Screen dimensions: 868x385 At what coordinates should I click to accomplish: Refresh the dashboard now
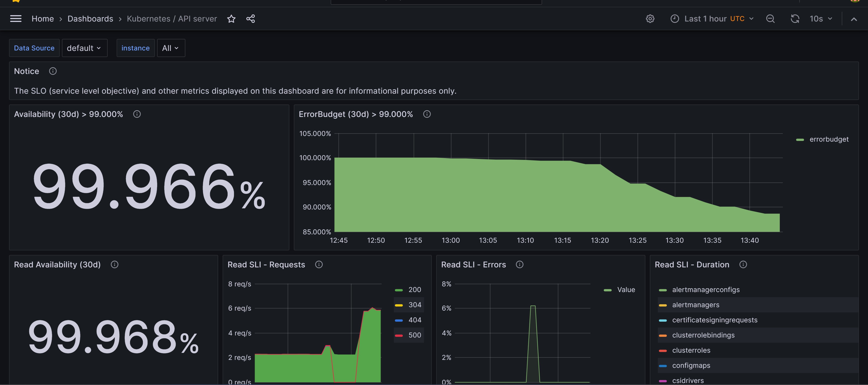coord(795,19)
